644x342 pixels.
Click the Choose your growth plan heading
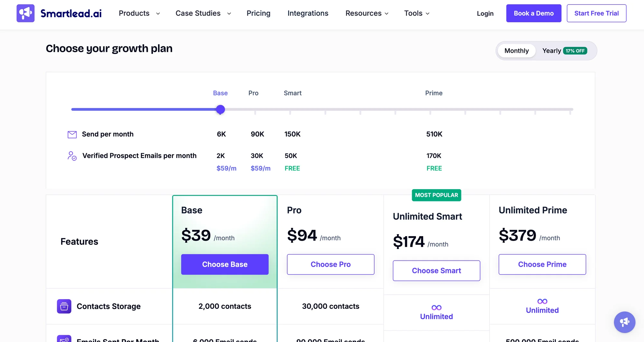pyautogui.click(x=109, y=49)
